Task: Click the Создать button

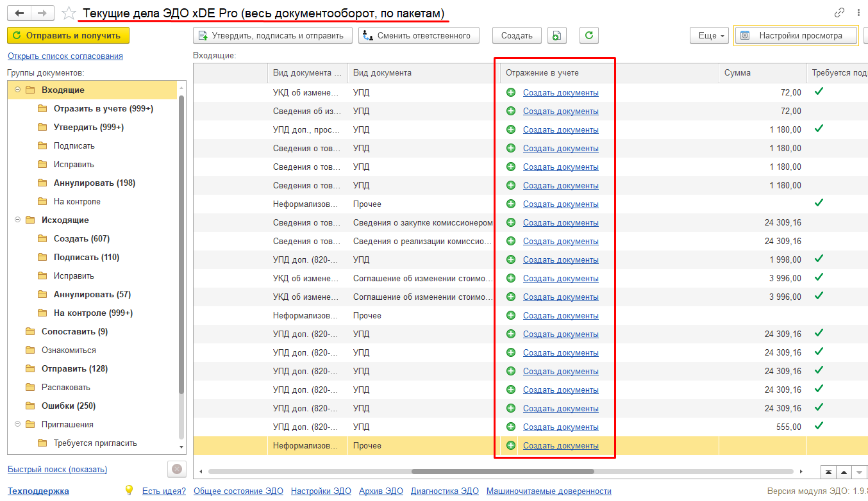Action: [x=517, y=35]
